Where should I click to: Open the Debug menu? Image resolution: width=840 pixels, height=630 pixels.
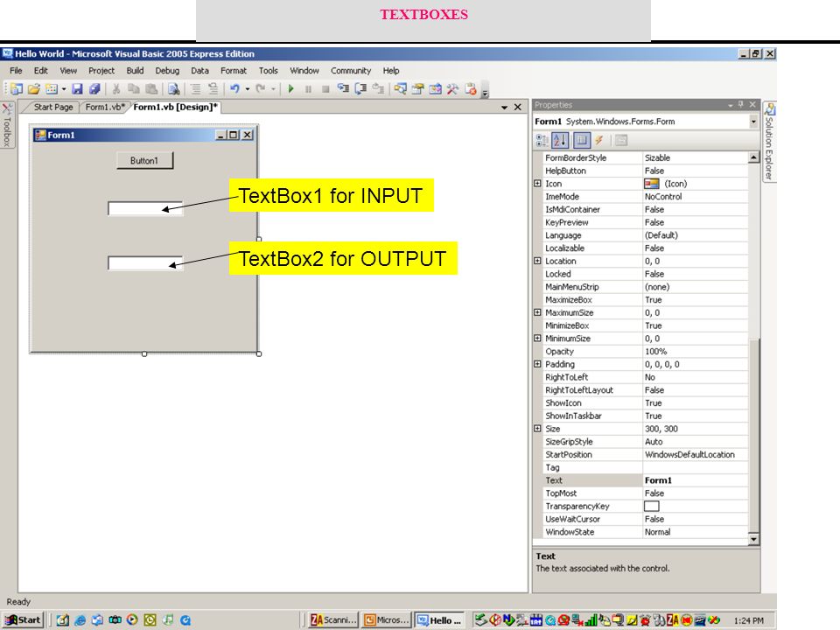coord(167,71)
